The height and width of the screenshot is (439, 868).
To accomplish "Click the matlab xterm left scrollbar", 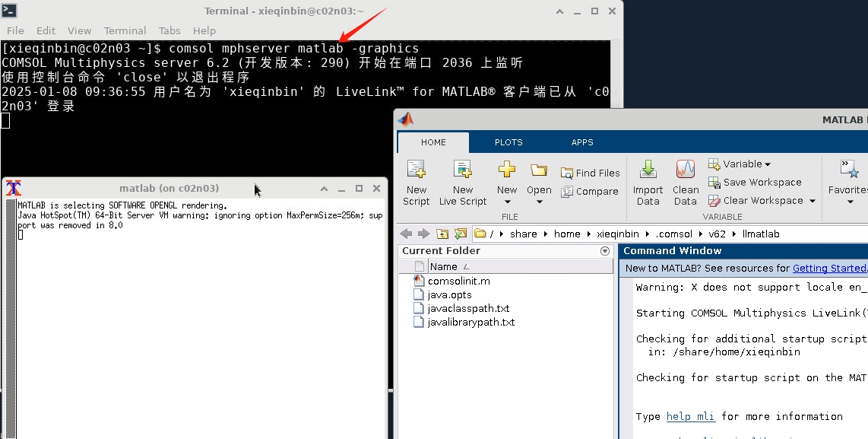I will coord(10,319).
